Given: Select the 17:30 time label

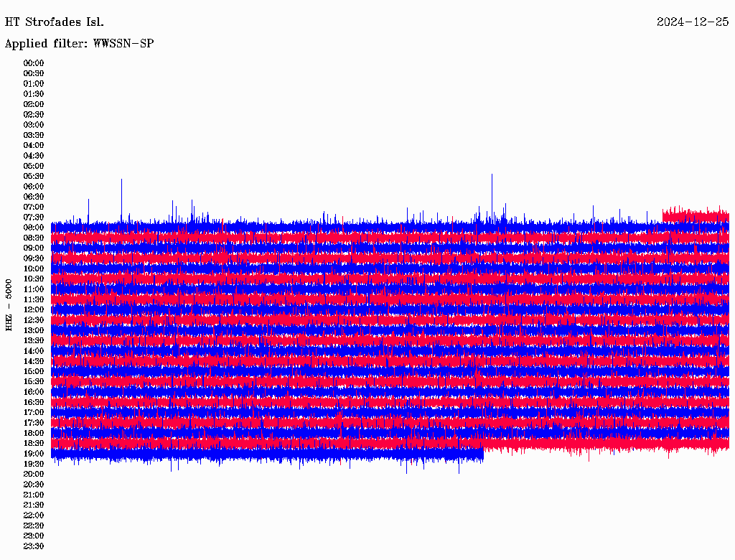Looking at the screenshot, I should coord(34,423).
